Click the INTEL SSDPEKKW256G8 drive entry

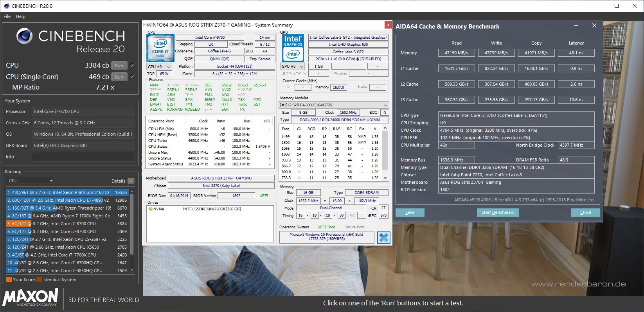pyautogui.click(x=211, y=209)
